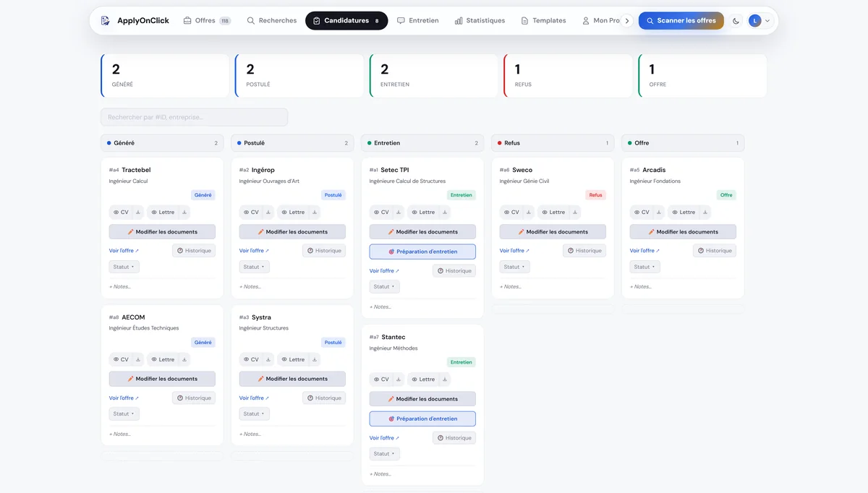Image resolution: width=868 pixels, height=493 pixels.
Task: Follow Voir l'offre link on the Ingérop card
Action: pyautogui.click(x=254, y=251)
